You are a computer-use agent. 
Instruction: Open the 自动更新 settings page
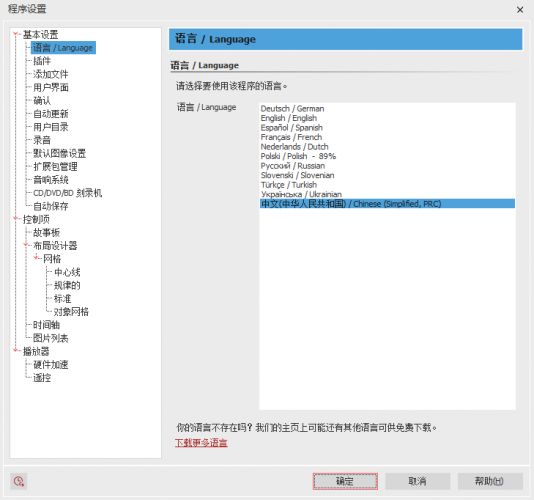tap(51, 114)
